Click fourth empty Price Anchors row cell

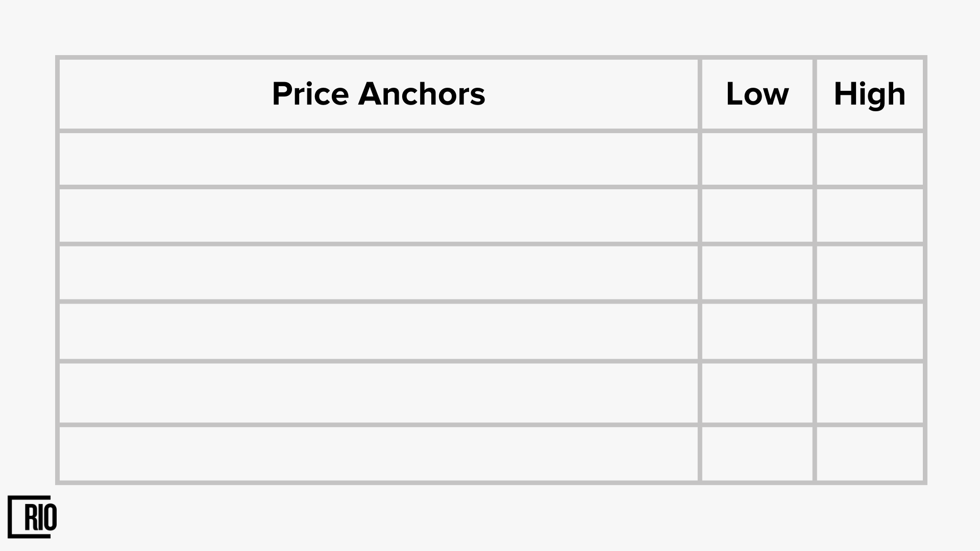point(378,332)
